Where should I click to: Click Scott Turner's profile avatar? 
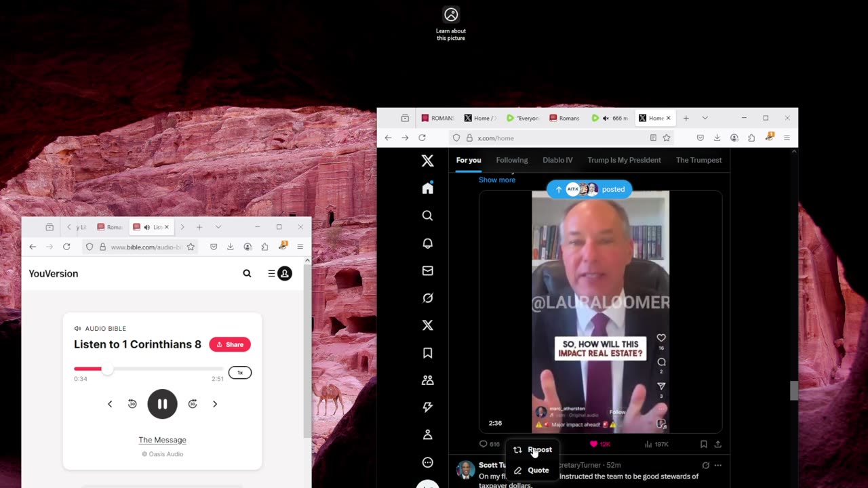[x=465, y=470]
